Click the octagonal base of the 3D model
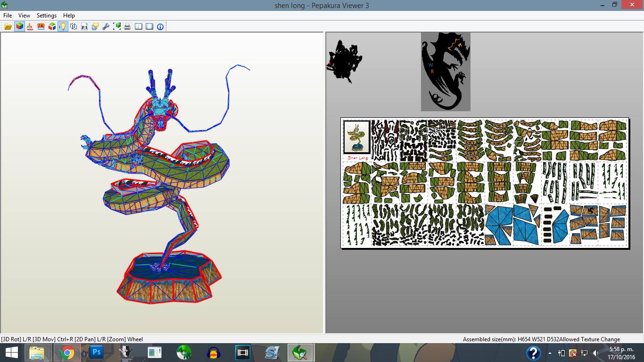 pyautogui.click(x=168, y=277)
